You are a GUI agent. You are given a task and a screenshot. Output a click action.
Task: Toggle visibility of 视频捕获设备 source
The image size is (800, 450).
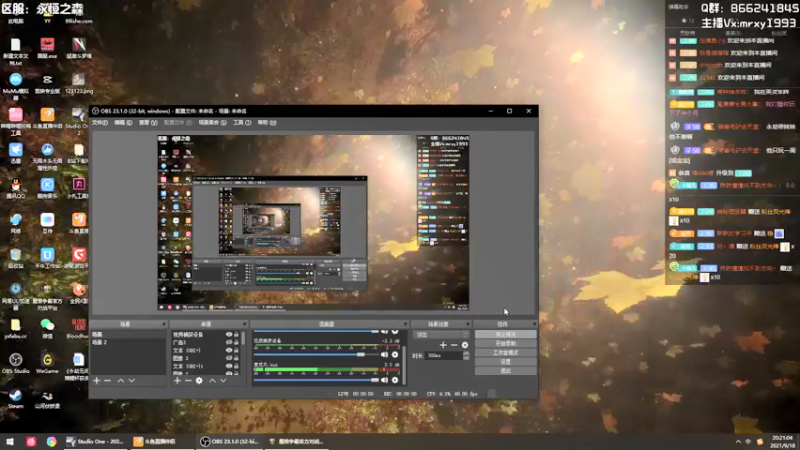click(229, 335)
